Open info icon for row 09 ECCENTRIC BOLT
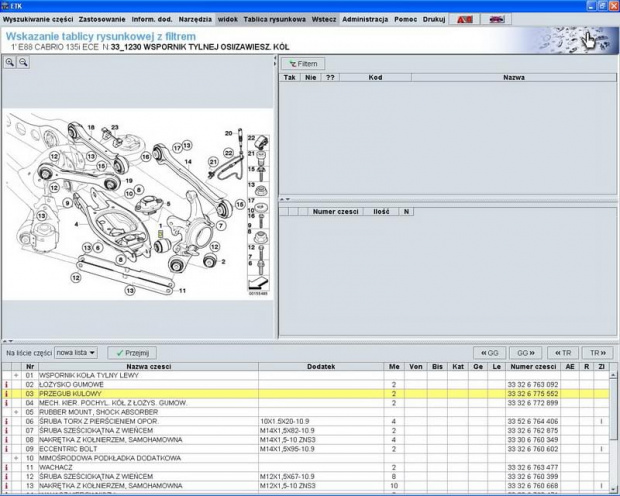 click(x=6, y=449)
